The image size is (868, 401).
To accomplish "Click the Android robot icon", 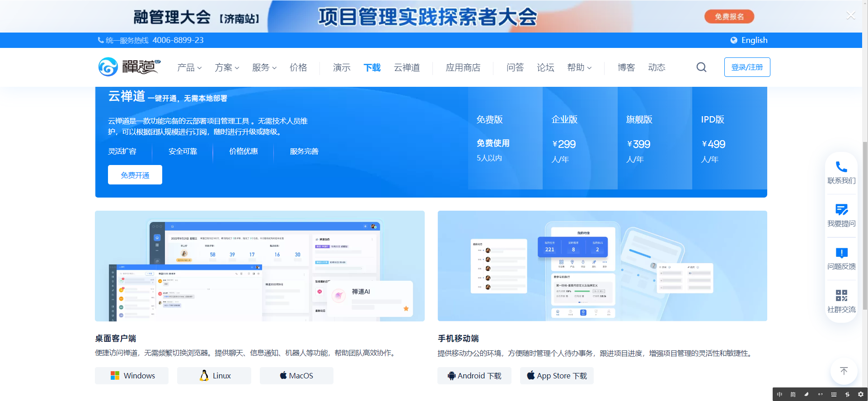I will click(451, 376).
